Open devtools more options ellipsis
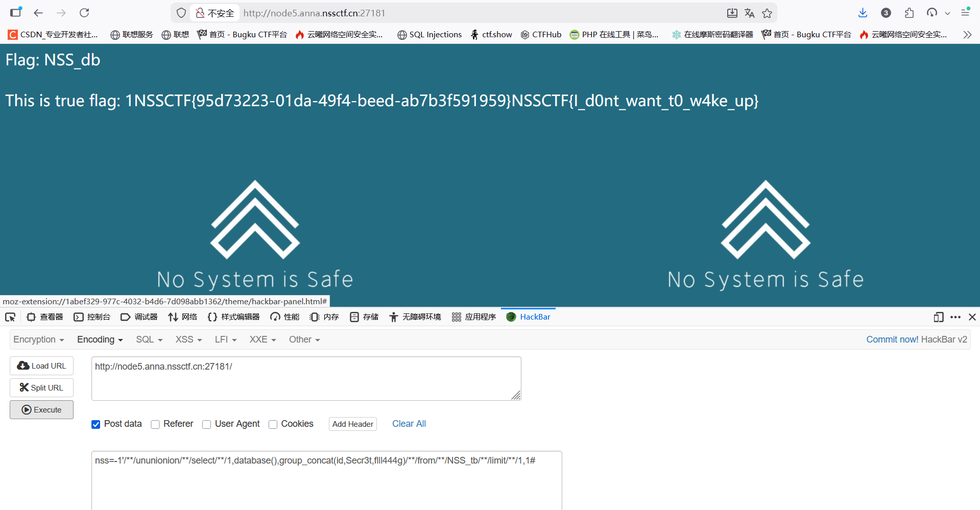Screen dimensions: 980x510 point(955,317)
